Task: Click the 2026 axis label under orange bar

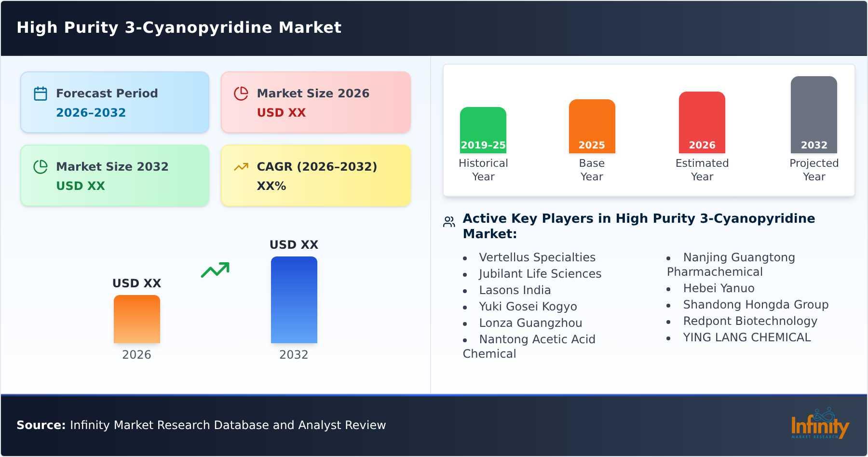Action: pos(136,355)
